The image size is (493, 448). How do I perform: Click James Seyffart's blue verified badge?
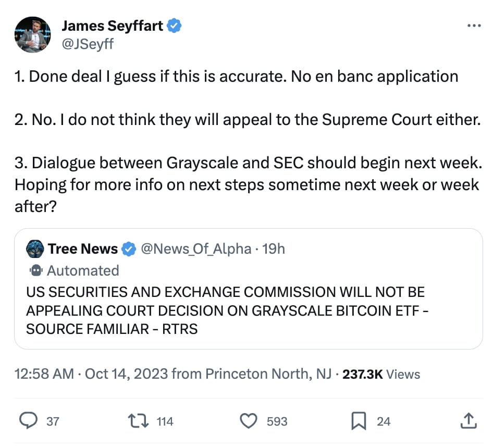click(x=174, y=24)
